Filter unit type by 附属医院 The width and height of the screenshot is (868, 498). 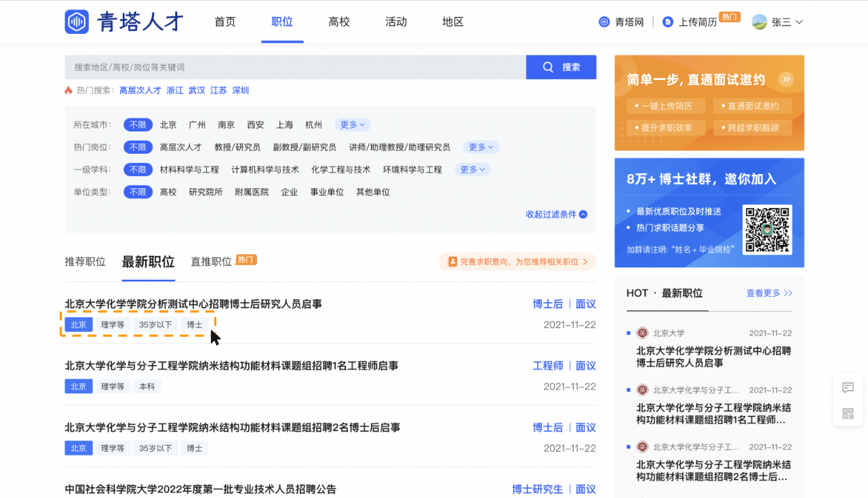pos(252,192)
